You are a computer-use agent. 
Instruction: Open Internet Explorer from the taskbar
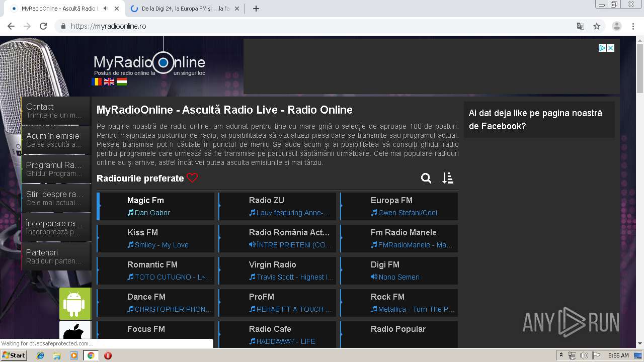(40, 355)
